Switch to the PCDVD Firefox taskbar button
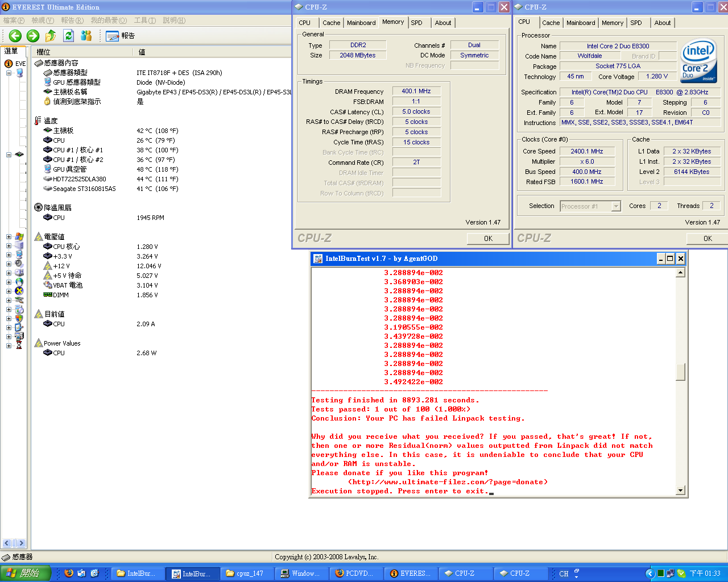The width and height of the screenshot is (728, 582). tap(357, 573)
